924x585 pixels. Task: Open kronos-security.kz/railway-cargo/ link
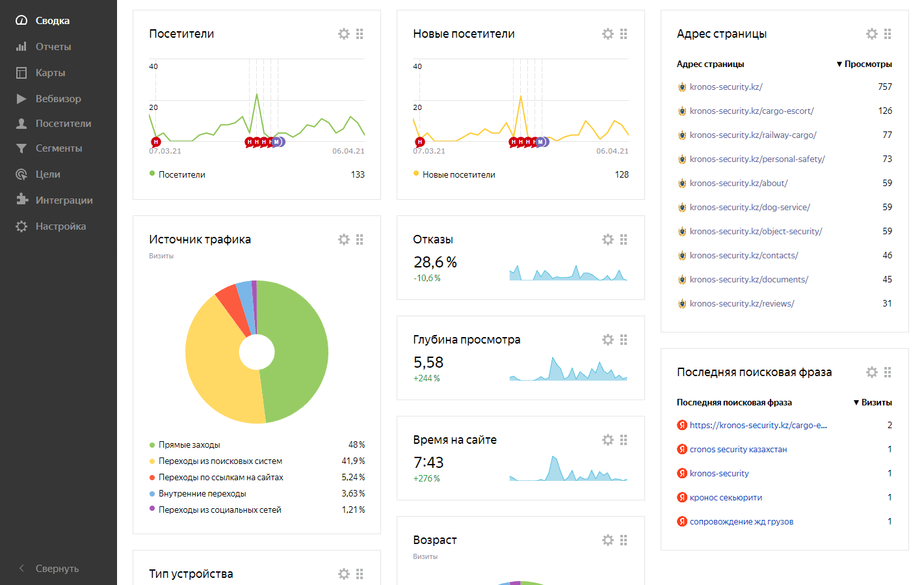[x=753, y=135]
